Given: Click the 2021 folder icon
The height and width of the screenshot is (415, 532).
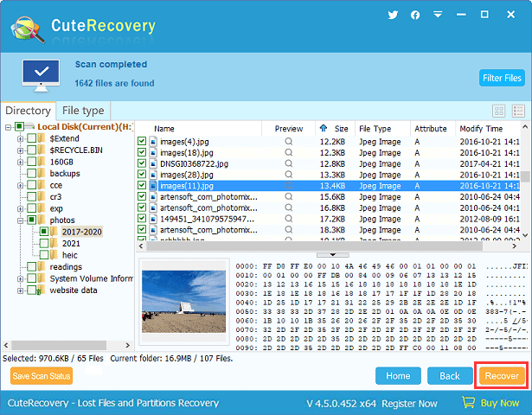Looking at the screenshot, I should (54, 243).
